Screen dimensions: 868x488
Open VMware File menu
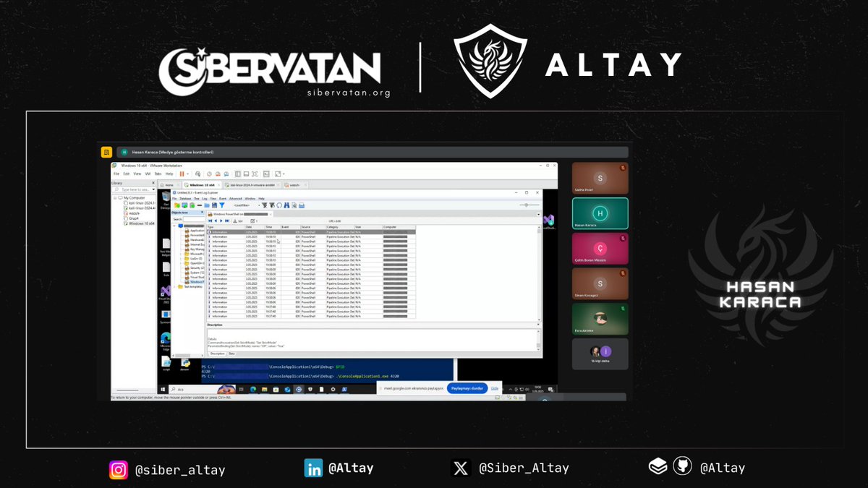tap(116, 174)
